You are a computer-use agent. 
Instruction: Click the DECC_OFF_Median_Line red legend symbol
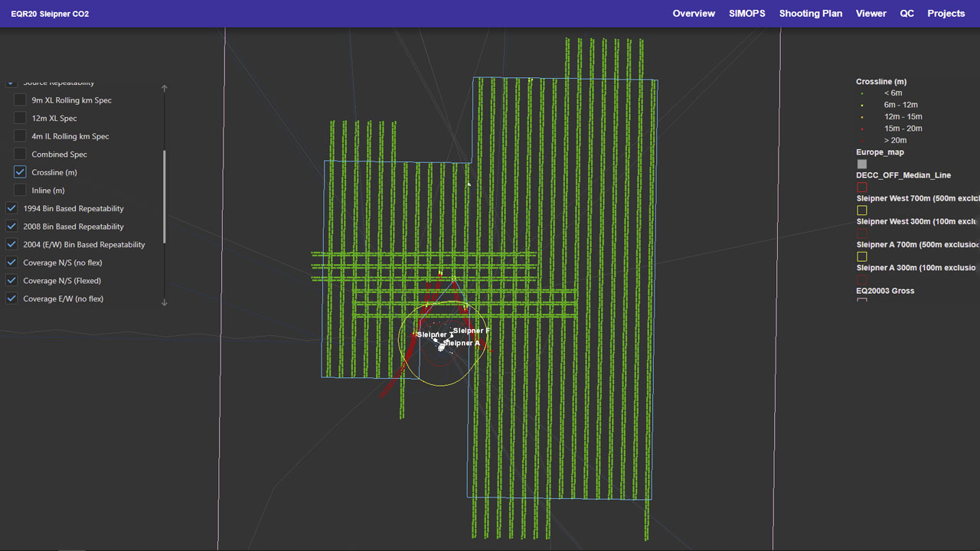point(861,186)
